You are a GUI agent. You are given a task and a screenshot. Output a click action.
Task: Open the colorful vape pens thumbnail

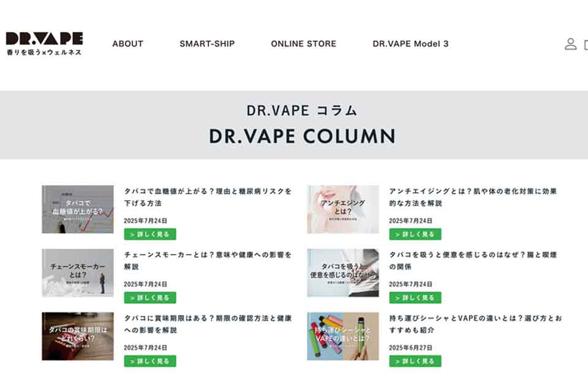click(343, 336)
